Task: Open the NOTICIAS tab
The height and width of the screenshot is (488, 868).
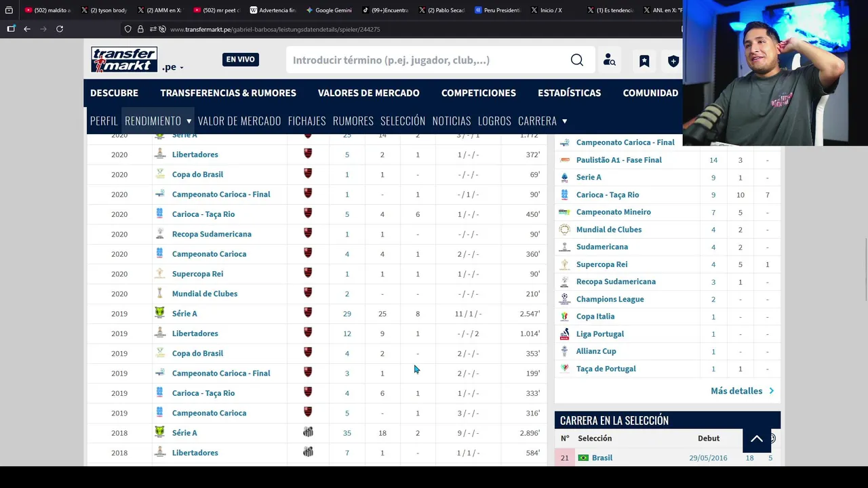Action: pyautogui.click(x=452, y=121)
